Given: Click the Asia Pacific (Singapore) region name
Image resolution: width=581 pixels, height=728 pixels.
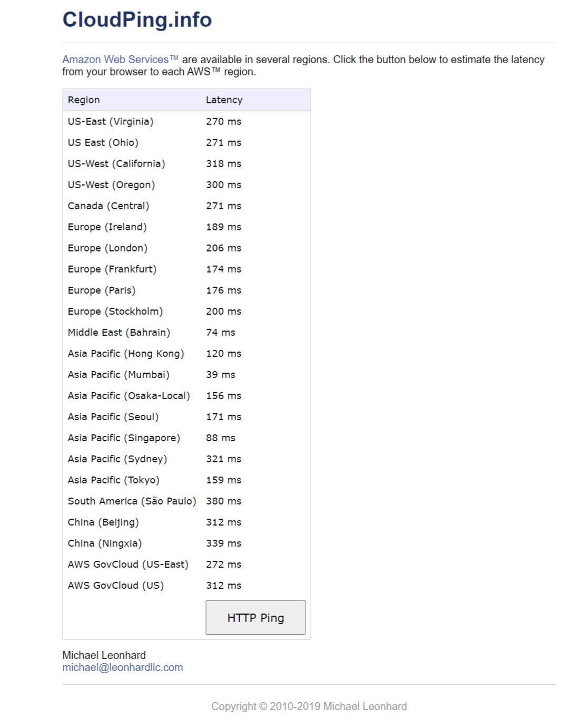Looking at the screenshot, I should (124, 438).
